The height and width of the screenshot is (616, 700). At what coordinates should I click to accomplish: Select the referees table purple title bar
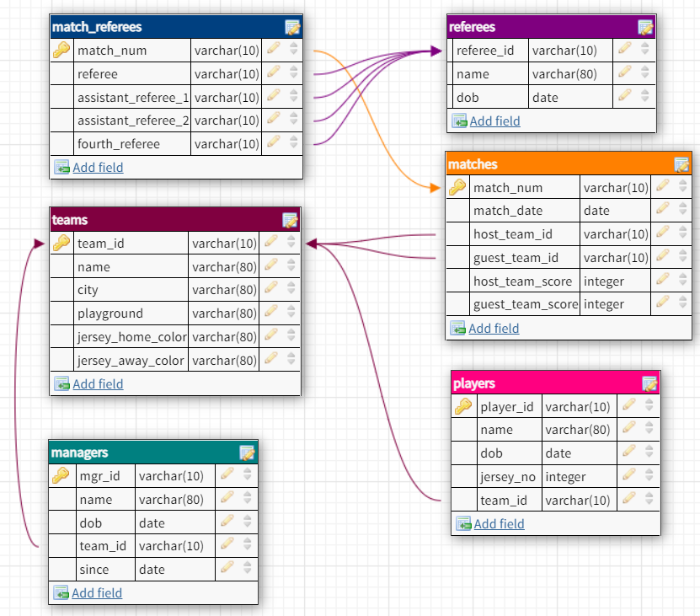[x=552, y=27]
